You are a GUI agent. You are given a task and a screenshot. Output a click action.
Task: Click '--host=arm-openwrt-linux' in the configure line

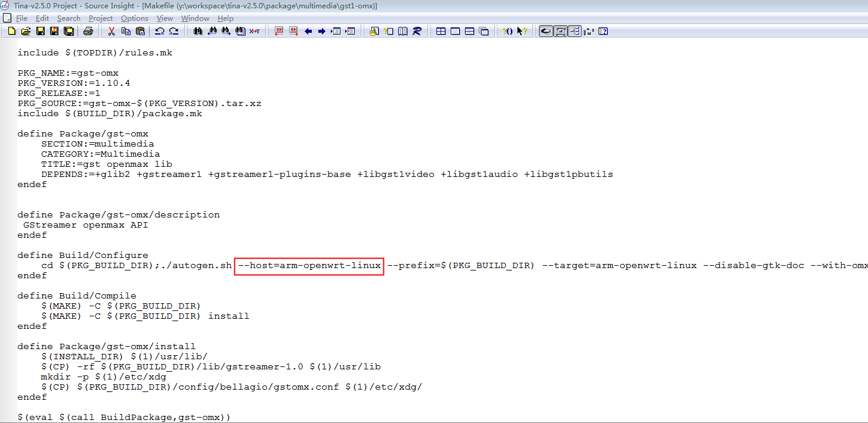point(309,266)
